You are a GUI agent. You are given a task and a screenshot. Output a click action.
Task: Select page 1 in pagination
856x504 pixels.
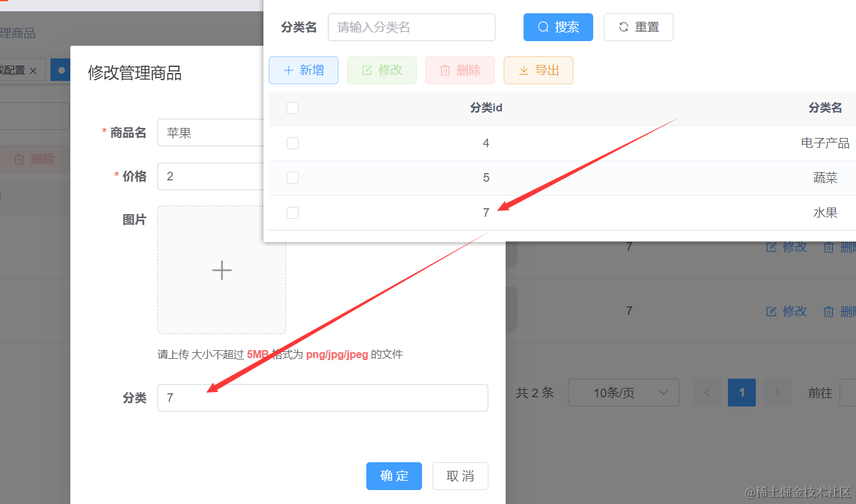(742, 393)
